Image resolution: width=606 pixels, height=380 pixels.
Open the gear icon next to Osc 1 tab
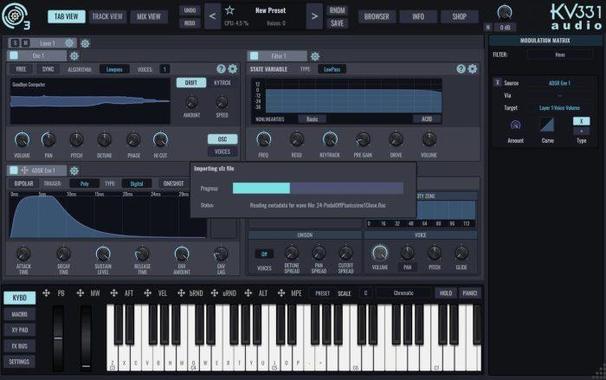(x=74, y=56)
